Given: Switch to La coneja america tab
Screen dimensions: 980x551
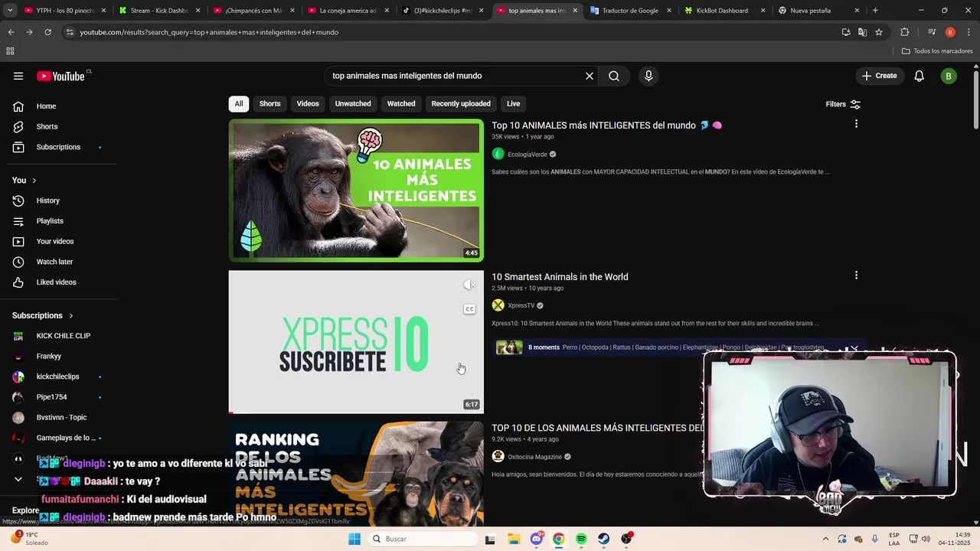Looking at the screenshot, I should pos(348,11).
